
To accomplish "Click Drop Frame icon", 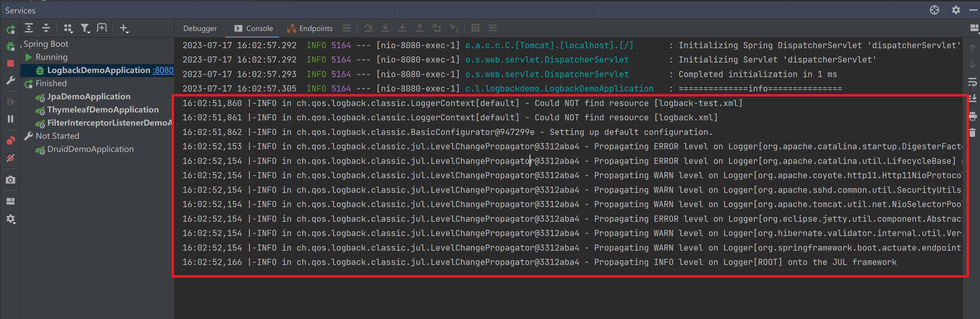I will tap(436, 28).
